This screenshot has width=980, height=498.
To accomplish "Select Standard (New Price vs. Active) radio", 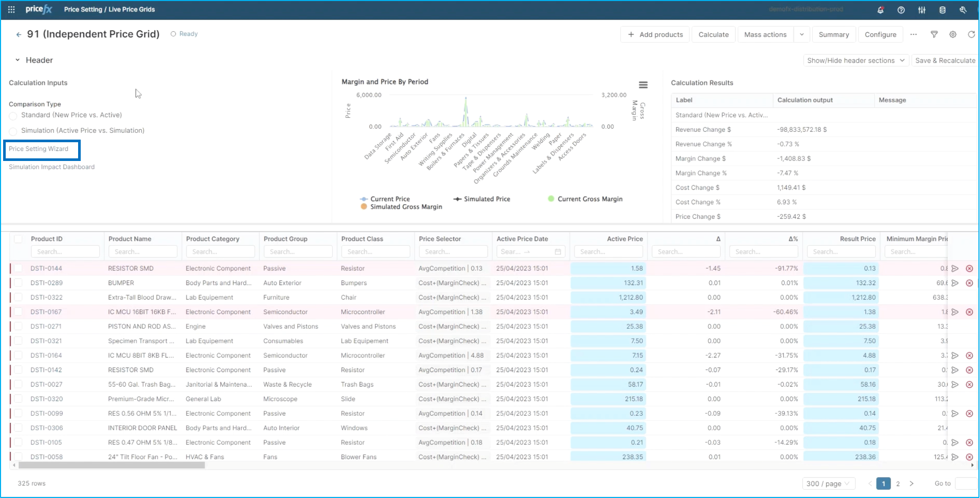I will coord(14,116).
